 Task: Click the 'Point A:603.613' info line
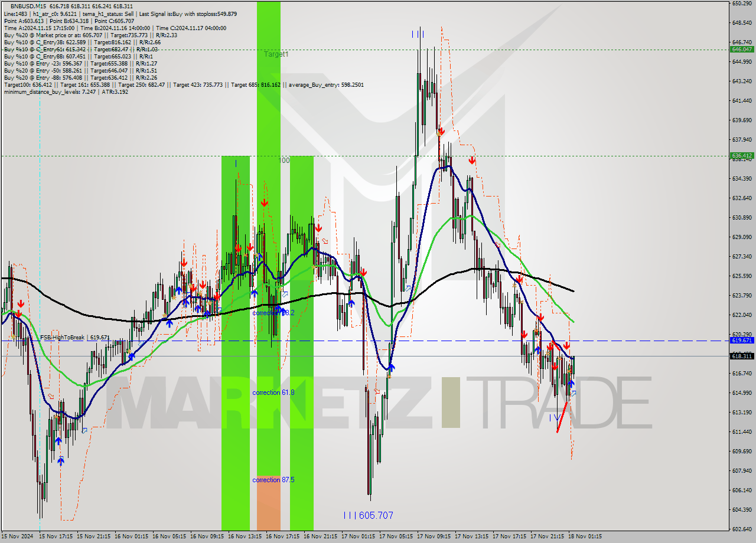pyautogui.click(x=69, y=21)
